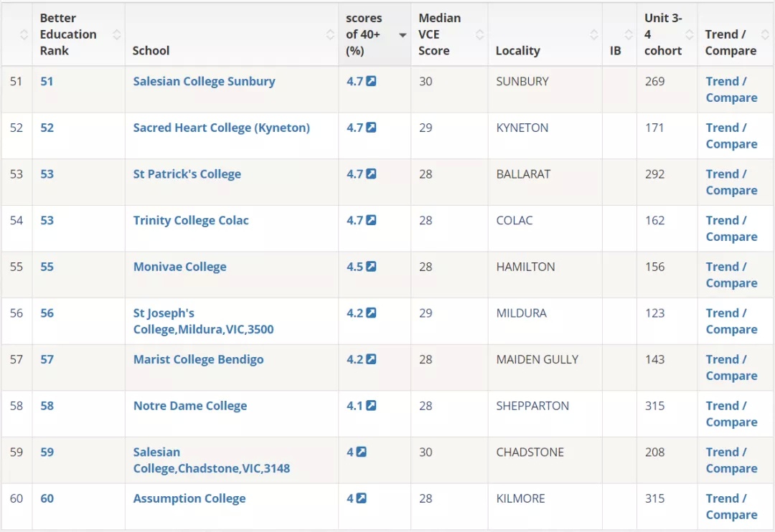Click the Assumption College school link
The height and width of the screenshot is (532, 775).
click(x=189, y=499)
